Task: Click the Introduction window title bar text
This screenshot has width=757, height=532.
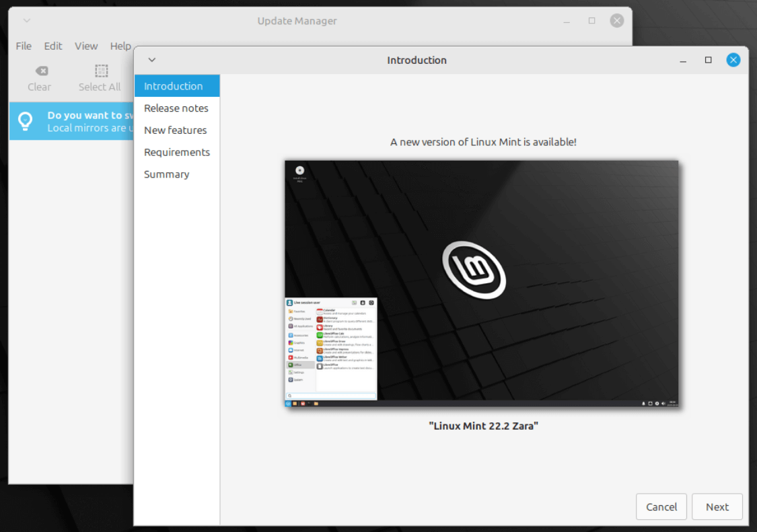Action: pos(417,61)
